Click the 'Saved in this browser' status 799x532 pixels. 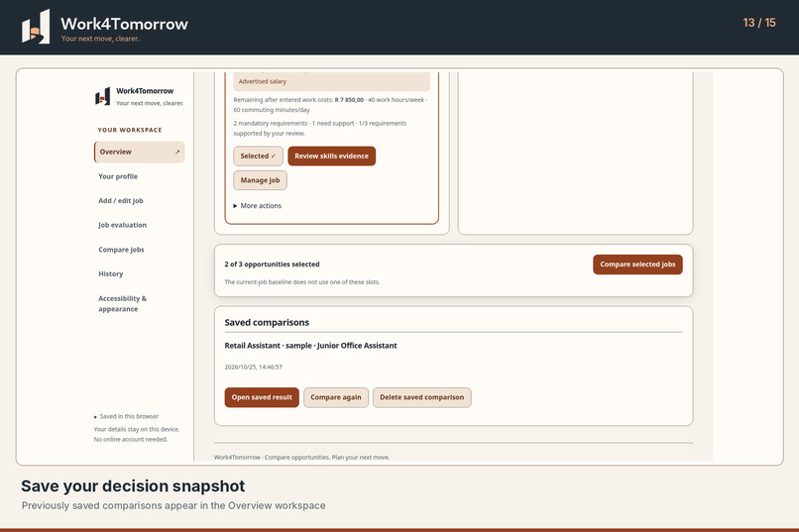coord(126,416)
